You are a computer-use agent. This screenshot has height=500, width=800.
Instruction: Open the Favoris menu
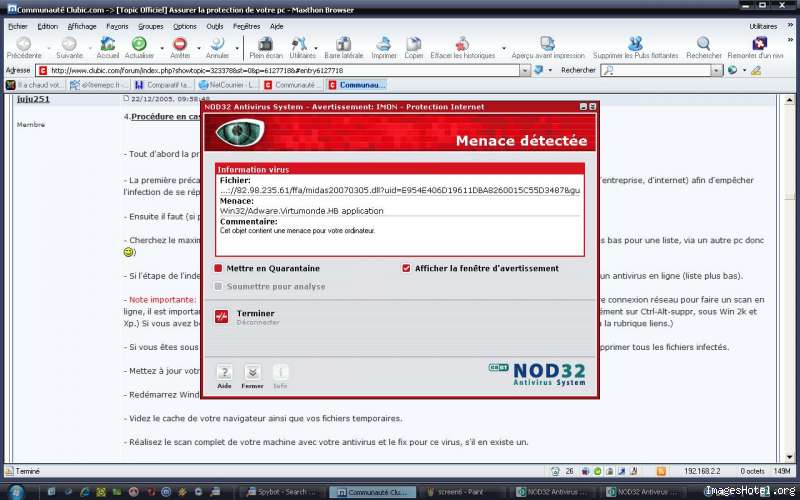(117, 26)
